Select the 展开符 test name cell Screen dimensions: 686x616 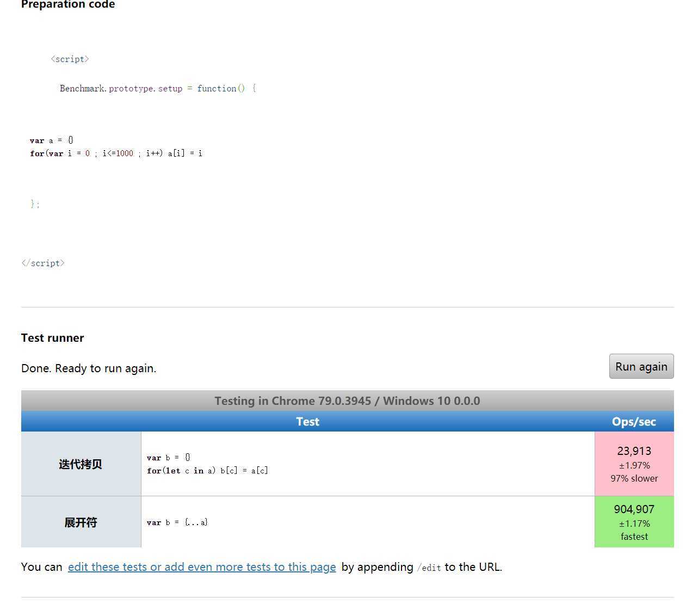(x=81, y=522)
